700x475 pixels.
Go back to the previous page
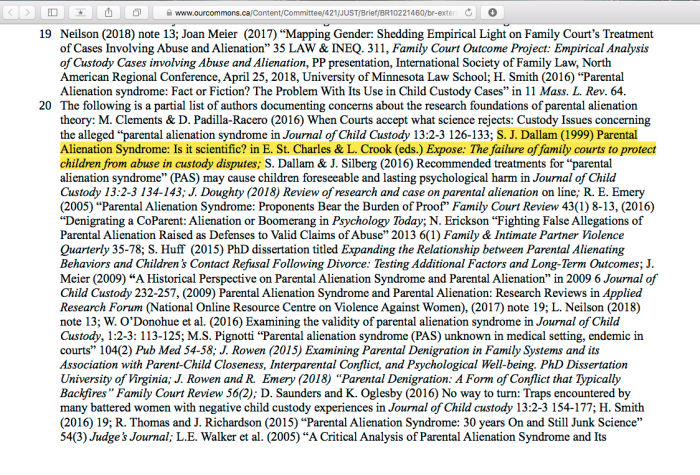click(x=11, y=12)
